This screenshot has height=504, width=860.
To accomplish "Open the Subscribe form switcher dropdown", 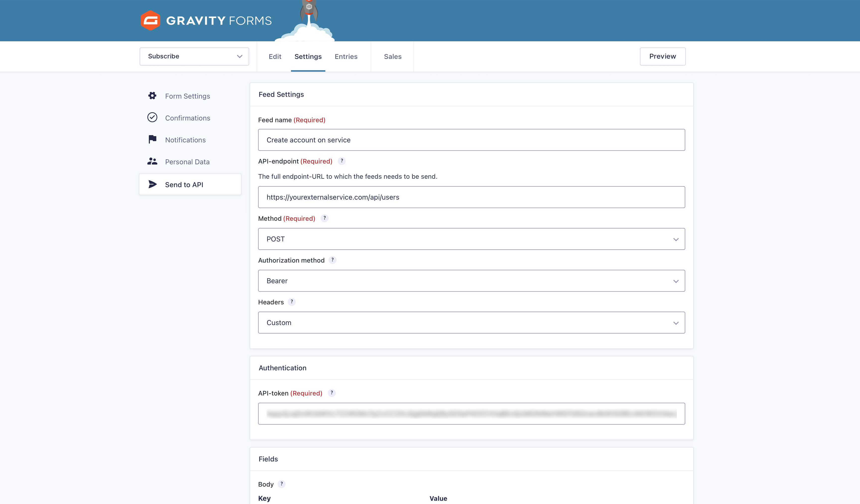I will click(194, 56).
